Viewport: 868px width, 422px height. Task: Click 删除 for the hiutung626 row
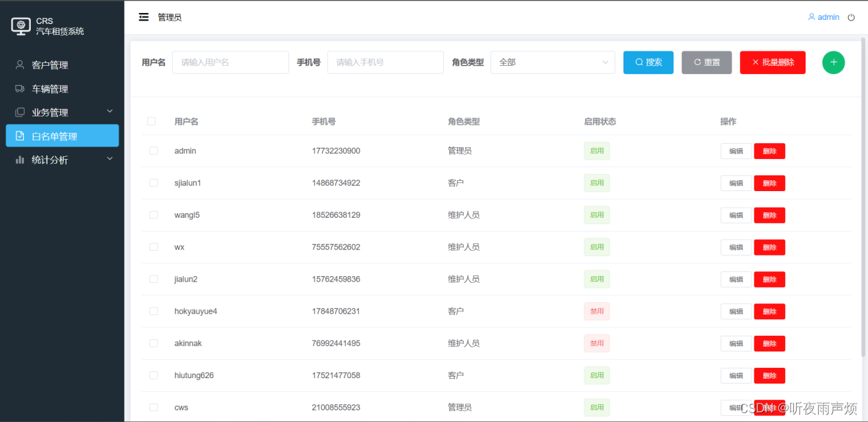pos(769,376)
